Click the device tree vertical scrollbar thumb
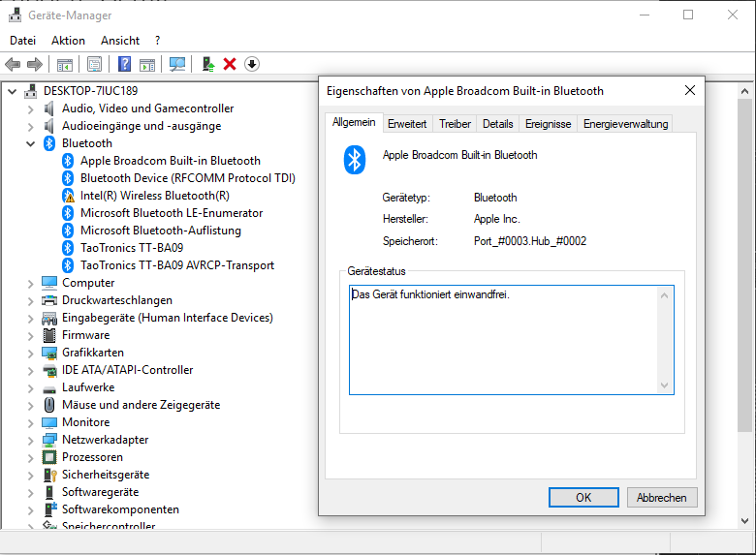Screen dimensions: 756x555 744,265
